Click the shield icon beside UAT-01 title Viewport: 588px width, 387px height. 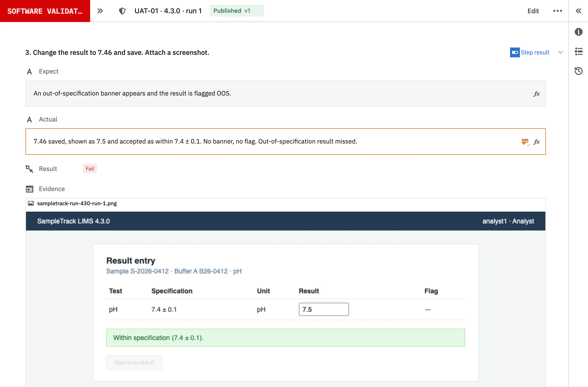122,11
